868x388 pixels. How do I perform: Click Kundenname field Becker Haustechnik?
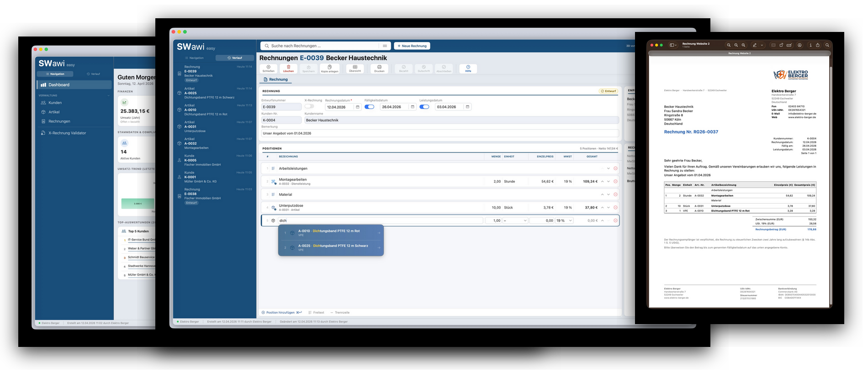[x=461, y=120]
